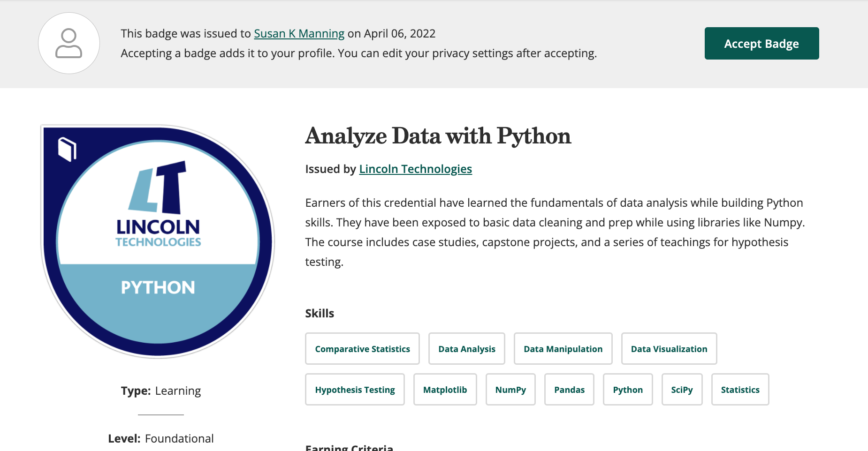Select the Comparative Statistics skill tag
868x451 pixels.
click(362, 349)
